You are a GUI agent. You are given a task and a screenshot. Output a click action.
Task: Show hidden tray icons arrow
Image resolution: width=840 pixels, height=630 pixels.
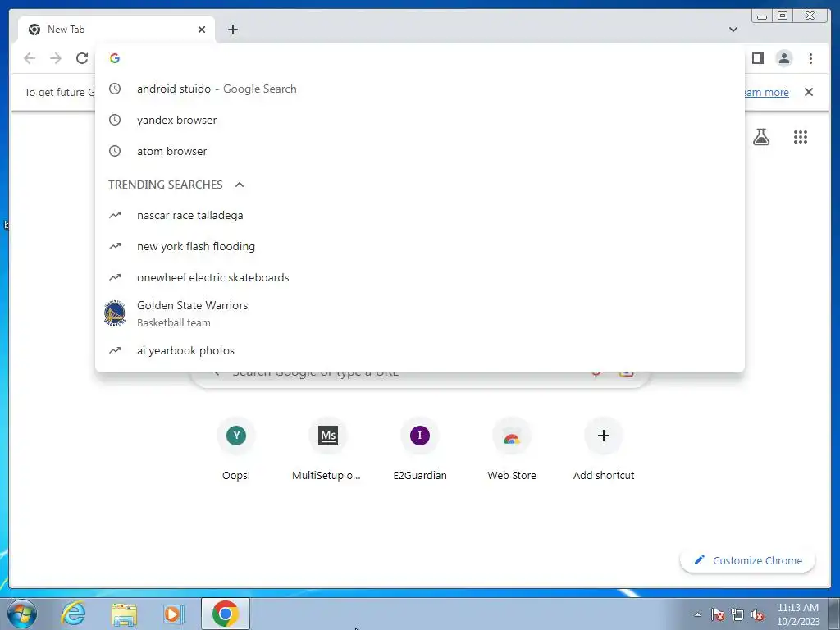pos(697,614)
